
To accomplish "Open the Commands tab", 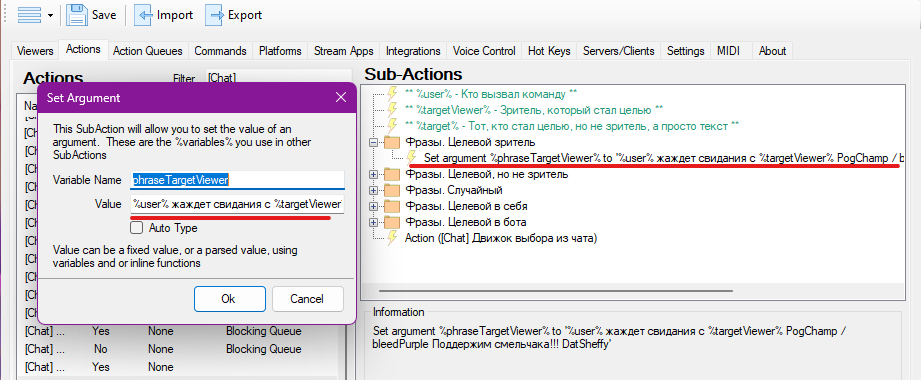I will click(x=220, y=51).
